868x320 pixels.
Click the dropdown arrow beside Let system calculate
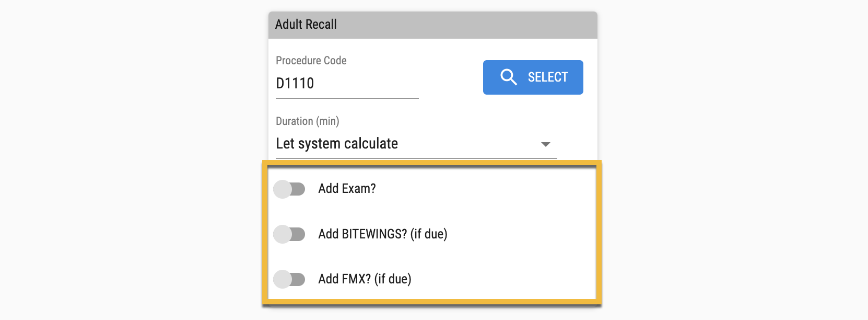point(546,144)
